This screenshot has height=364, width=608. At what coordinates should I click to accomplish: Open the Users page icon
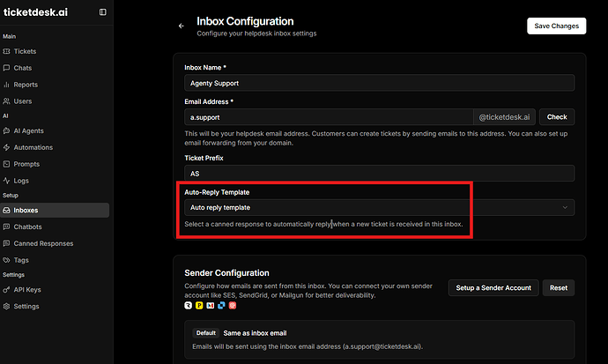(7, 101)
